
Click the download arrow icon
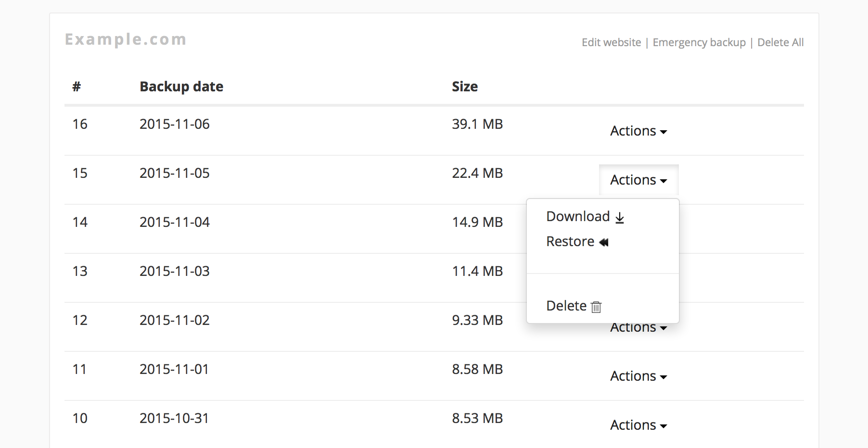pyautogui.click(x=620, y=217)
